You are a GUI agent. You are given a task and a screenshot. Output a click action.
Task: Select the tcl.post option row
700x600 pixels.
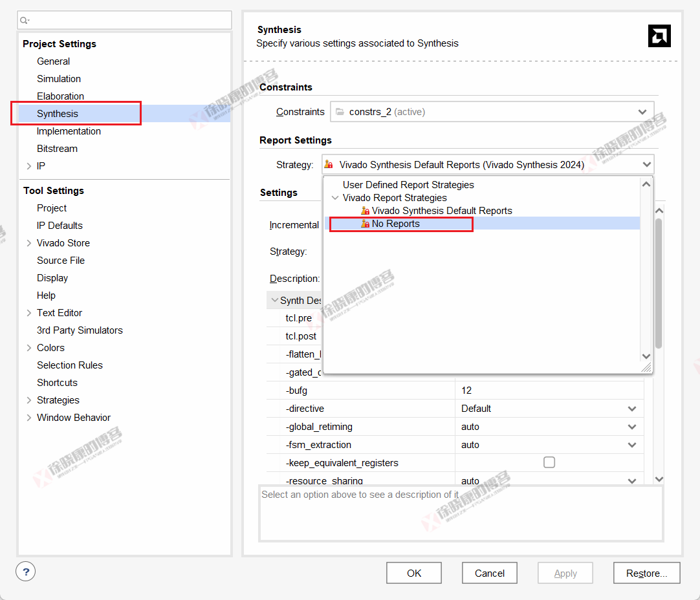point(294,336)
